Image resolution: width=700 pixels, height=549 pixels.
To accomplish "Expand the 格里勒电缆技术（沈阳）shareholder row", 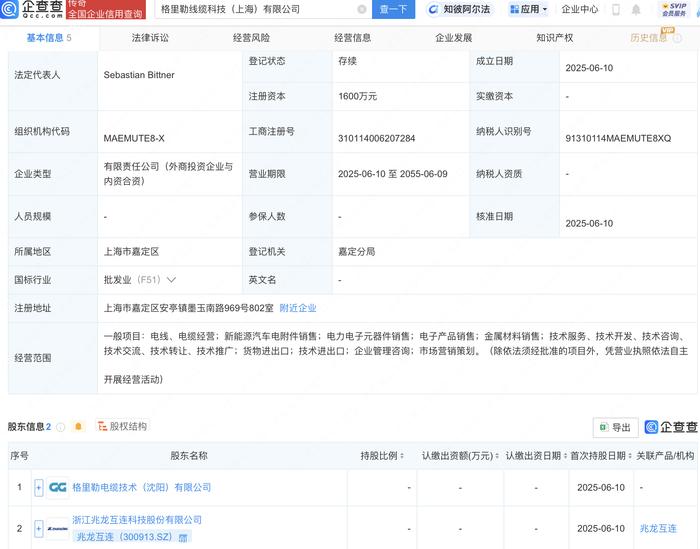I will pyautogui.click(x=39, y=487).
